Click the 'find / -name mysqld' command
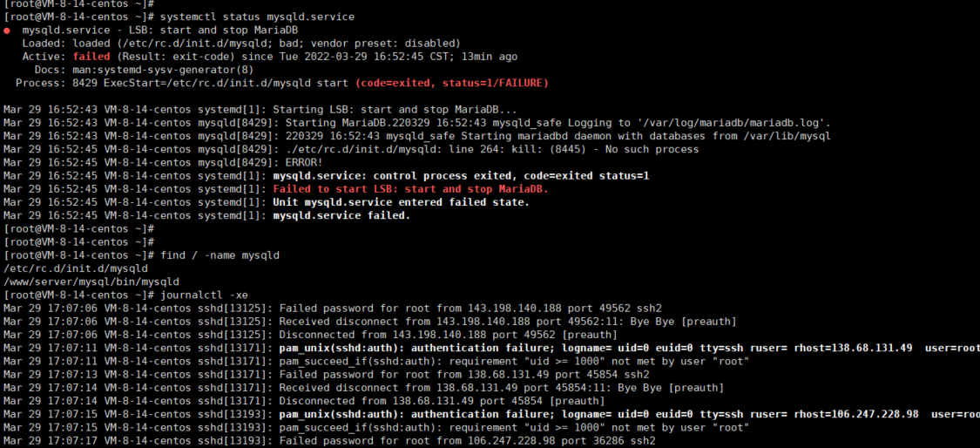This screenshot has width=980, height=448. click(220, 255)
